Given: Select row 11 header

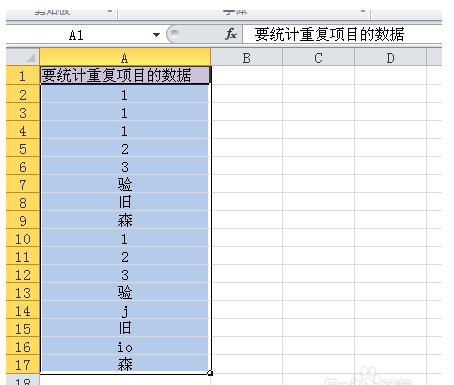Looking at the screenshot, I should coord(23,256).
